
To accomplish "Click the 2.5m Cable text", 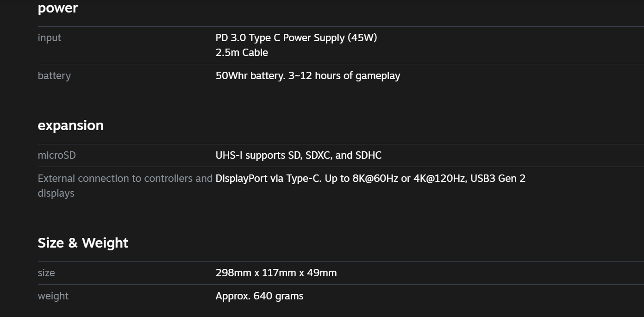I will (242, 52).
